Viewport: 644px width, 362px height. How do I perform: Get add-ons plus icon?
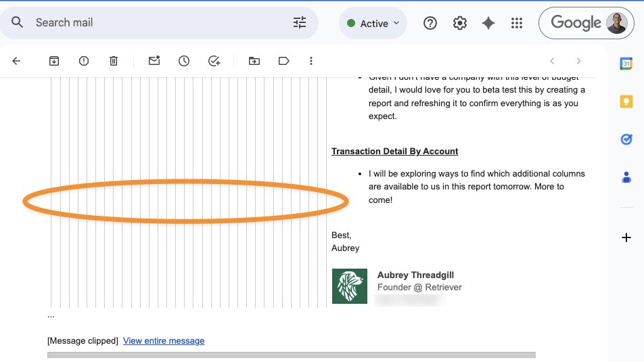626,237
